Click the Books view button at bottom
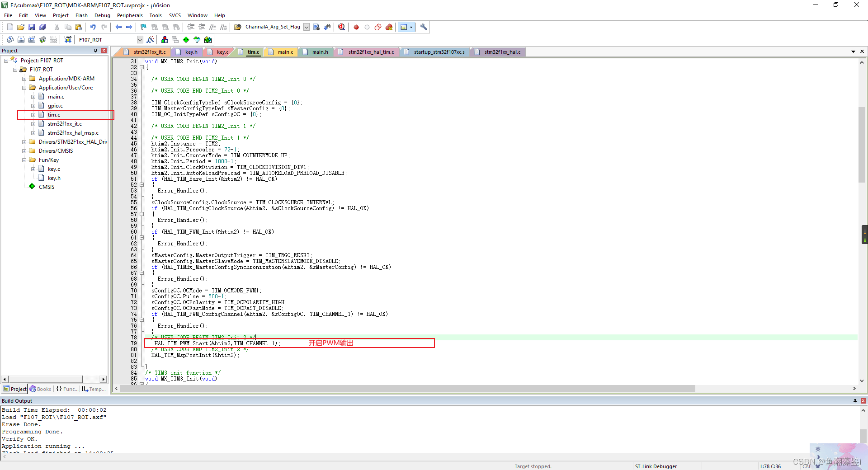 [41, 389]
